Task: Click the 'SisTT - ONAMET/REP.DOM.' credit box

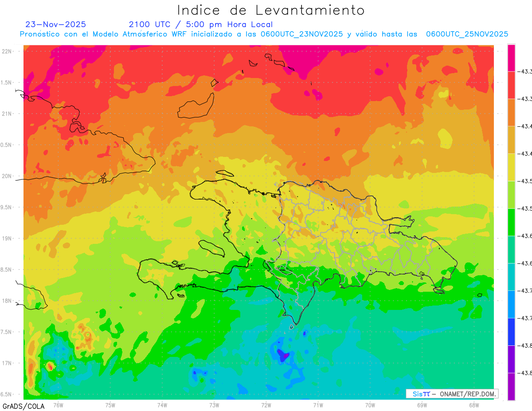Action: click(452, 394)
